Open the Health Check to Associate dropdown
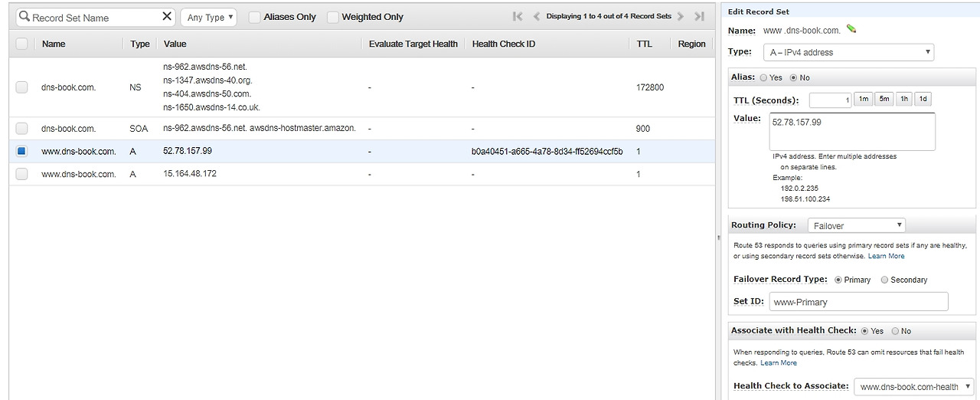The height and width of the screenshot is (400, 980). pyautogui.click(x=913, y=387)
